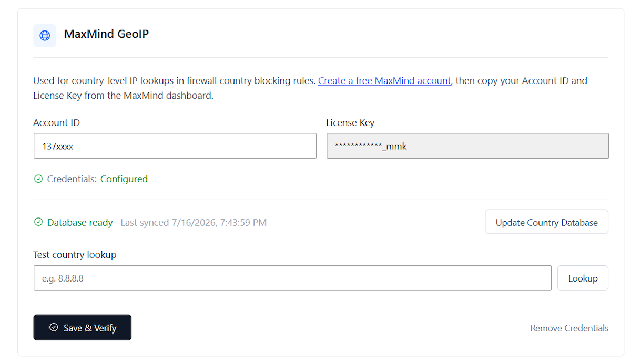Click the Save & Verify button label
Screen dimensions: 631x364
point(90,328)
